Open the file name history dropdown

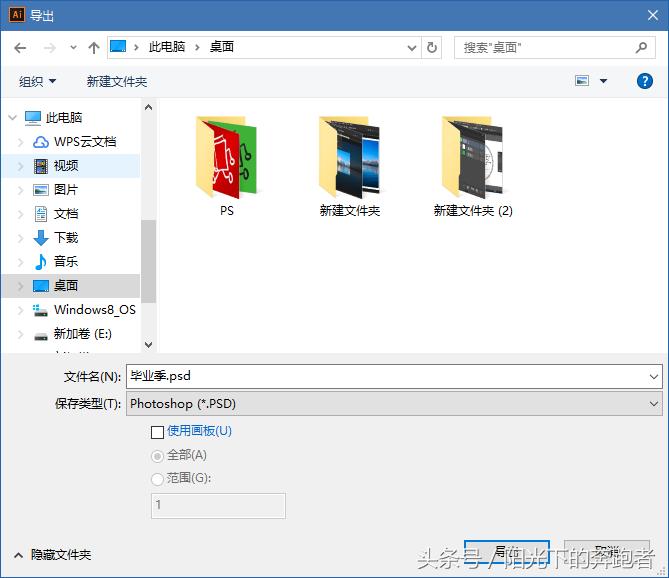coord(654,376)
